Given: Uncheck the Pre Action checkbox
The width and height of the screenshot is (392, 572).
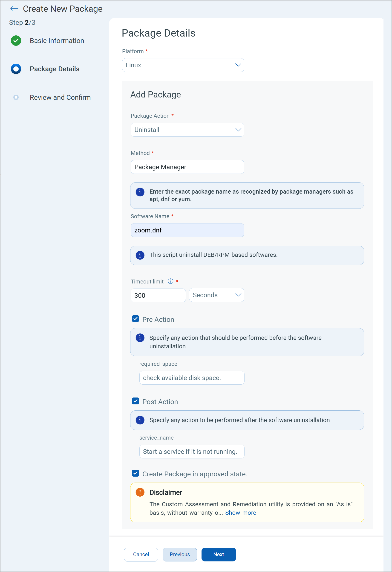Looking at the screenshot, I should pyautogui.click(x=135, y=319).
